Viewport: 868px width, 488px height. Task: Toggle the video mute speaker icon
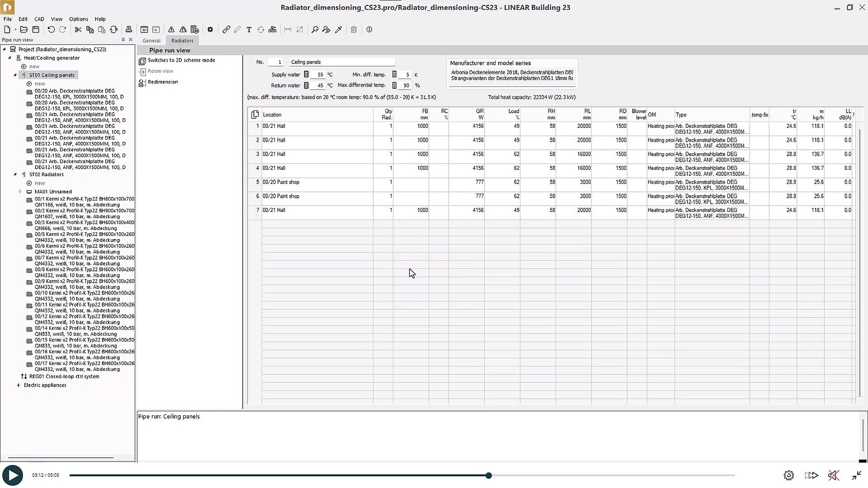[x=833, y=475]
